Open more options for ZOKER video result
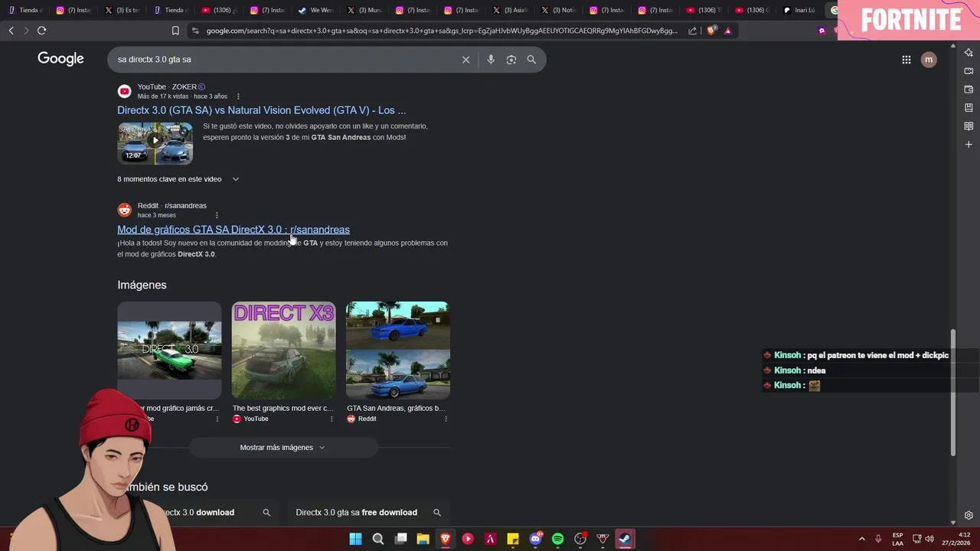The image size is (980, 551). [238, 96]
